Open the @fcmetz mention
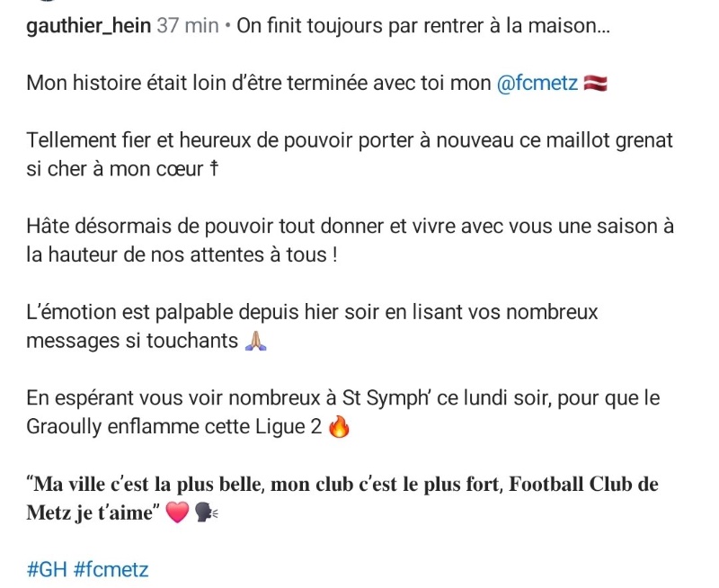Viewport: 719px width, 588px height. pos(537,84)
